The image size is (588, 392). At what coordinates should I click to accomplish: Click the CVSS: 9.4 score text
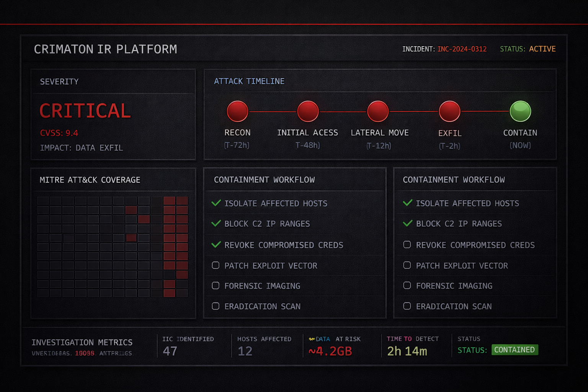click(x=59, y=133)
